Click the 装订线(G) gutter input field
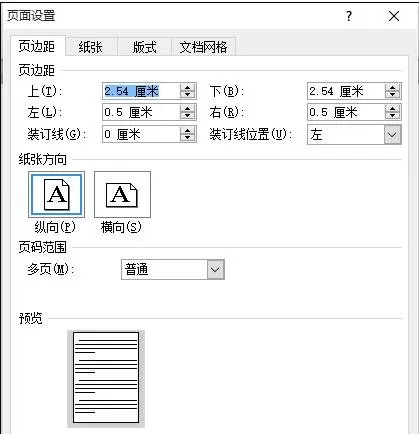 click(141, 134)
